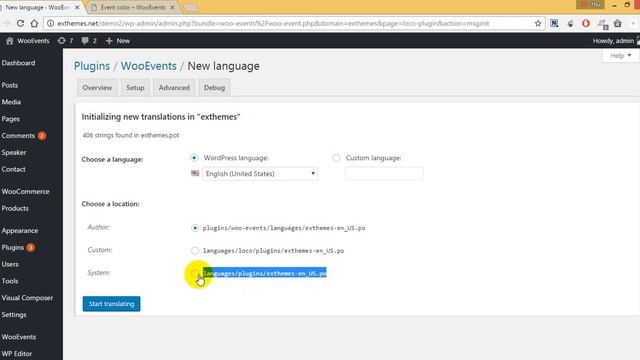The width and height of the screenshot is (640, 360).
Task: Bookmark this page with the star icon
Action: (538, 23)
